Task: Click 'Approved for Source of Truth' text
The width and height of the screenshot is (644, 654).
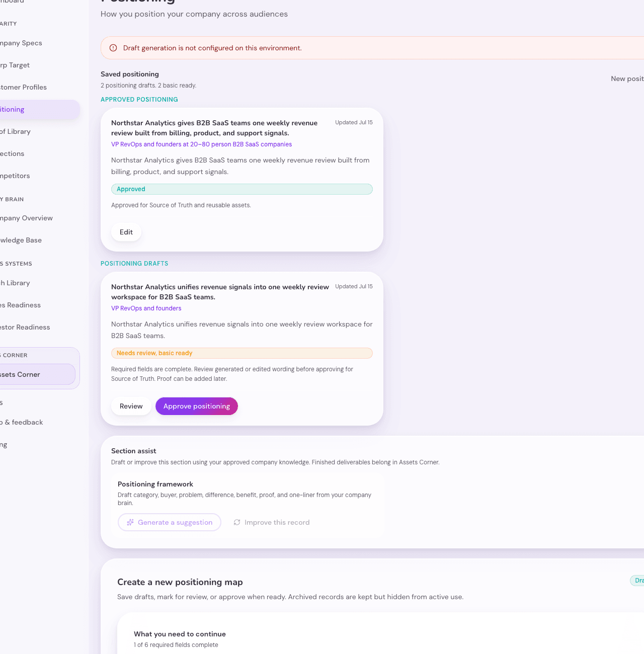Action: (181, 205)
